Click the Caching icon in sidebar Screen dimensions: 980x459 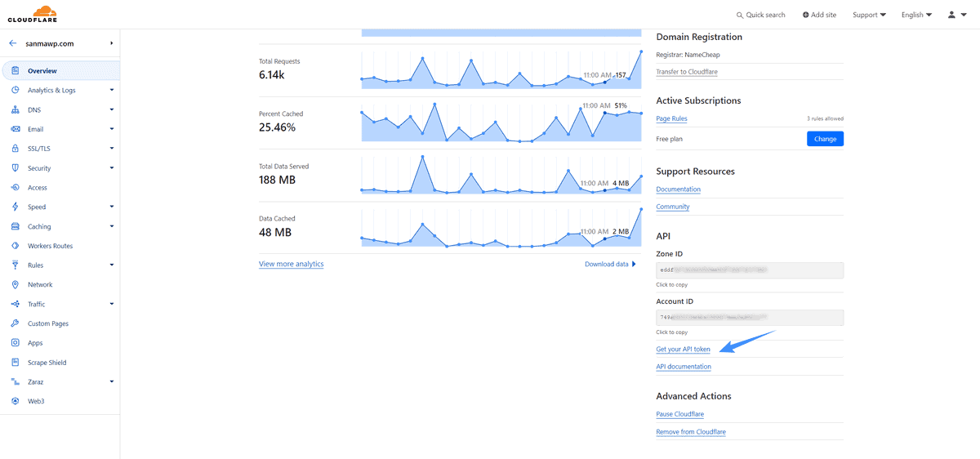16,226
